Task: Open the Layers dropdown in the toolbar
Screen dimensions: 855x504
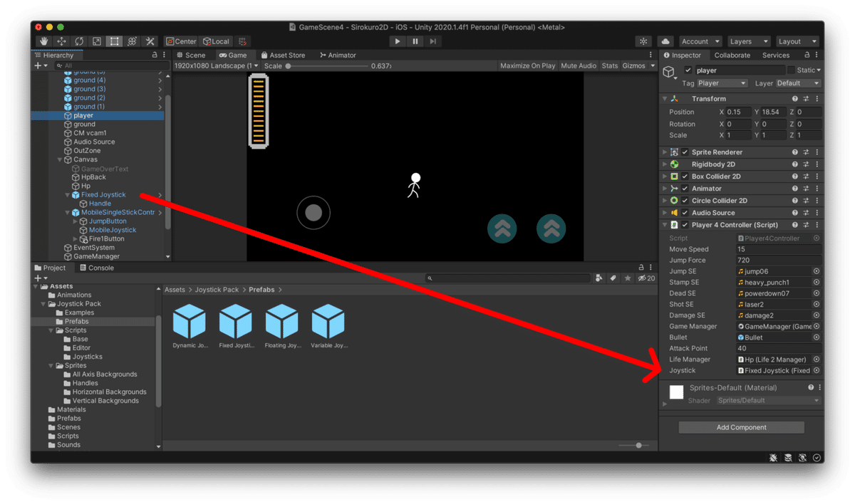Action: [x=748, y=41]
